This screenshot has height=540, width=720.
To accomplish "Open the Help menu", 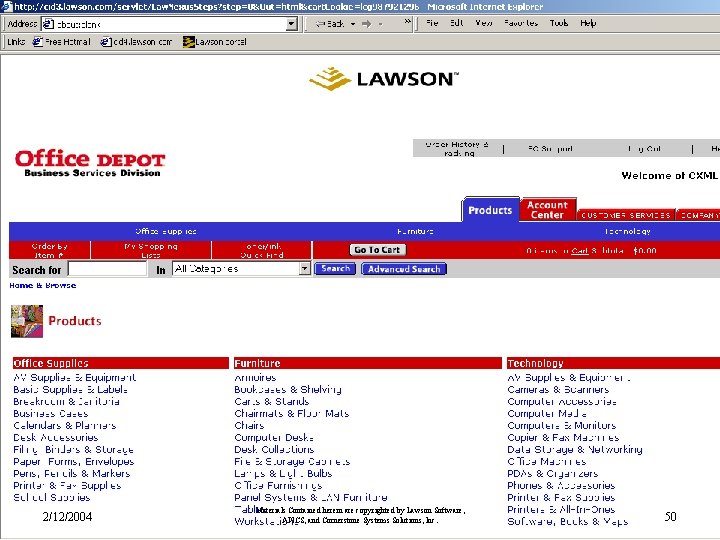I will point(588,23).
